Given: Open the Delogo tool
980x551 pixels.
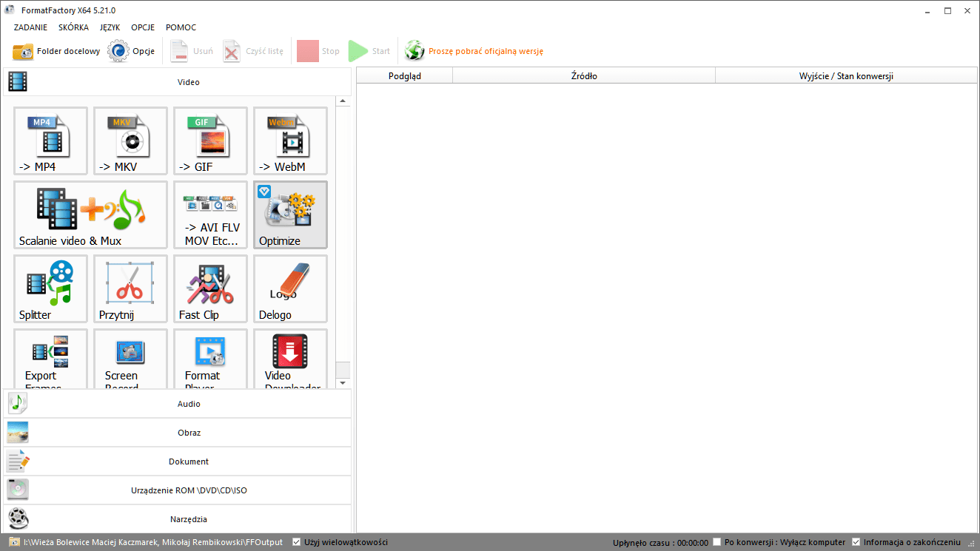Looking at the screenshot, I should click(x=290, y=288).
